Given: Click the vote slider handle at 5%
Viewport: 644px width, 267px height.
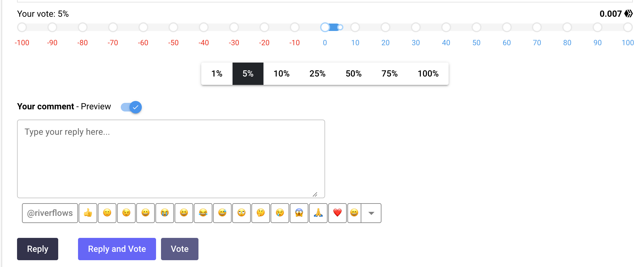Looking at the screenshot, I should [x=340, y=27].
